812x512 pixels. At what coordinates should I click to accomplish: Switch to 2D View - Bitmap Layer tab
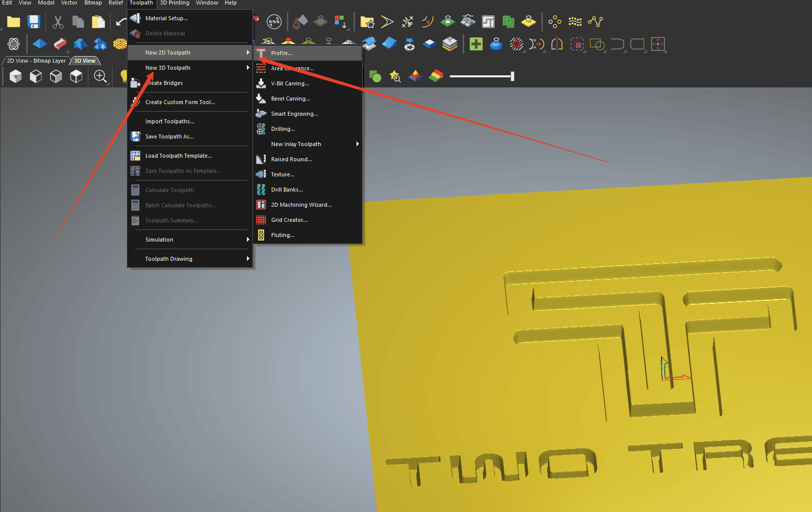[x=36, y=61]
